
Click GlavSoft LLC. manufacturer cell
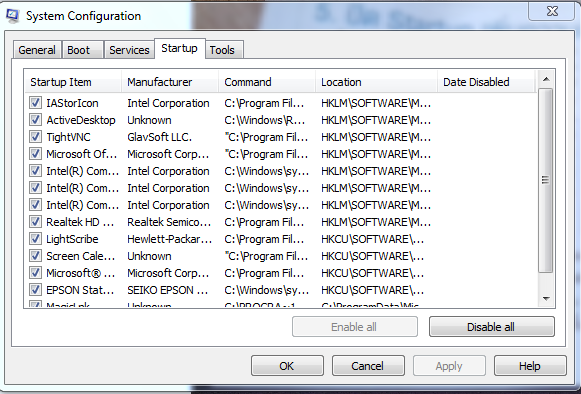160,137
